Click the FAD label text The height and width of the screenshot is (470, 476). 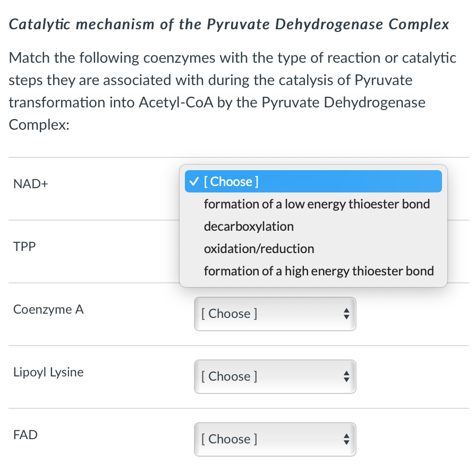point(24,435)
